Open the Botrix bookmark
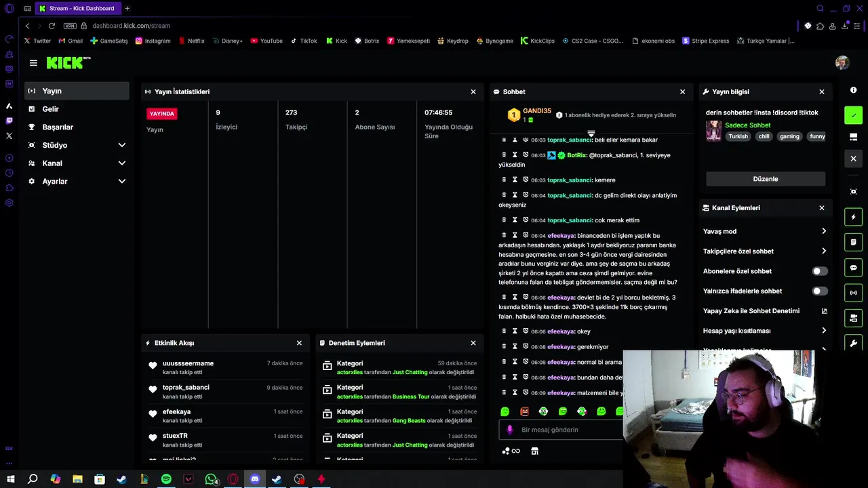 coord(367,41)
